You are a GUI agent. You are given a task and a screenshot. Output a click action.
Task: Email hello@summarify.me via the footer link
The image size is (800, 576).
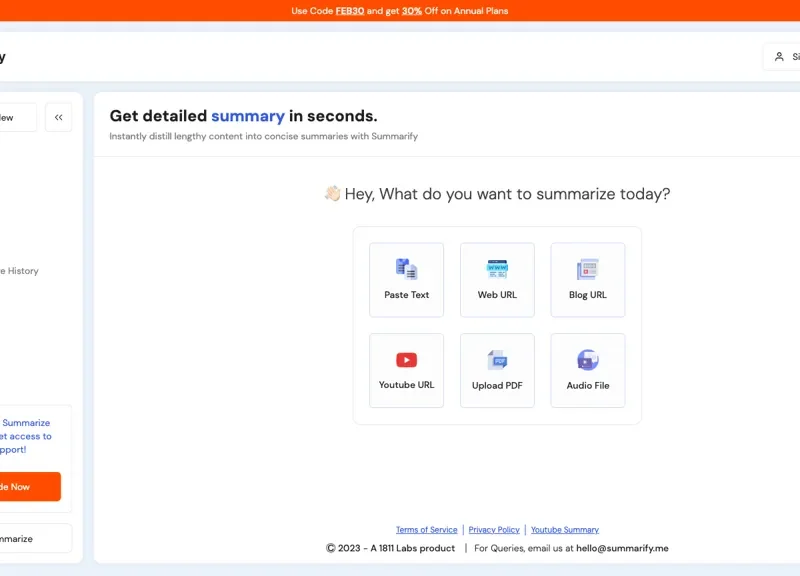pos(624,548)
